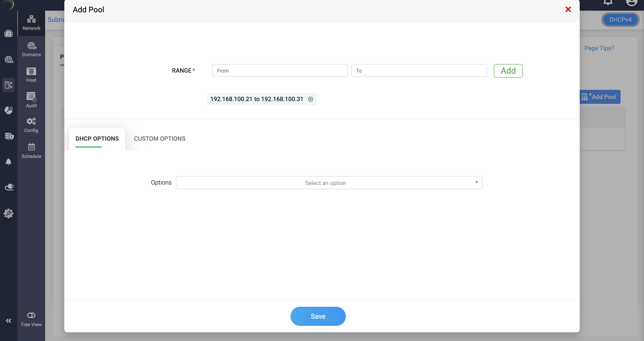Image resolution: width=644 pixels, height=341 pixels.
Task: Click the dashboard gauge icon
Action: tap(9, 33)
